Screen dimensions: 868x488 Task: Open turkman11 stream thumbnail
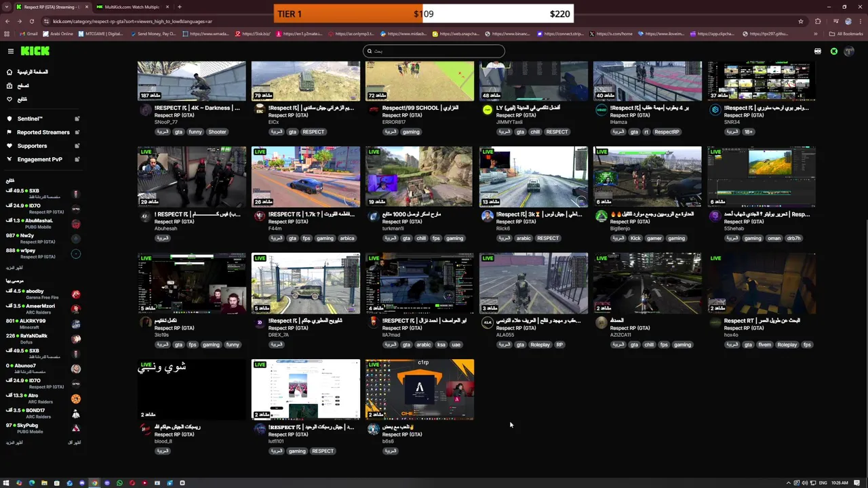click(420, 176)
